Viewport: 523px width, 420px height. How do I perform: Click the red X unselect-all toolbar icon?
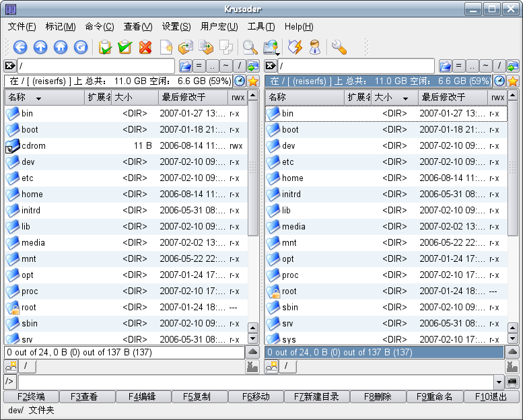point(145,47)
